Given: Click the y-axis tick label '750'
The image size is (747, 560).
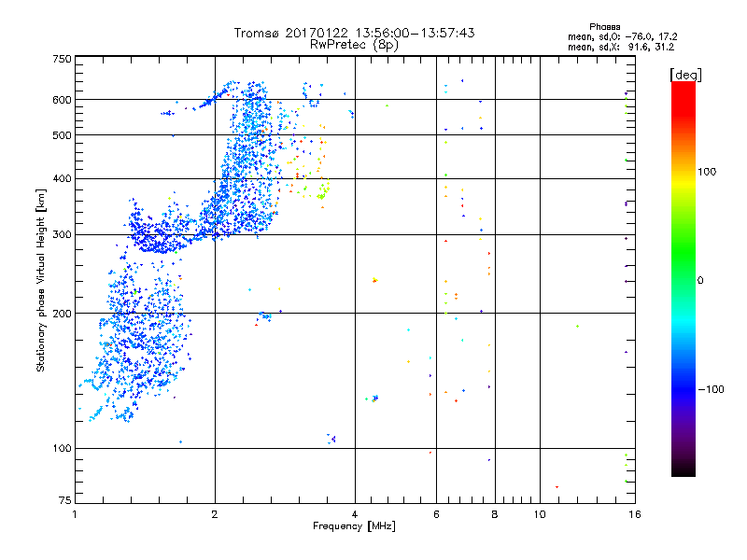Looking at the screenshot, I should tap(62, 59).
